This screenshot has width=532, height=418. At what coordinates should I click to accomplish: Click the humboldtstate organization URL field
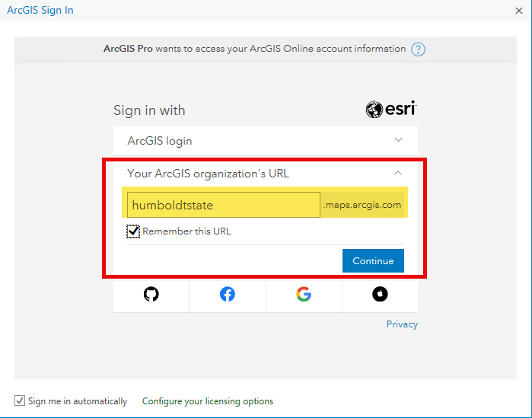pos(224,205)
